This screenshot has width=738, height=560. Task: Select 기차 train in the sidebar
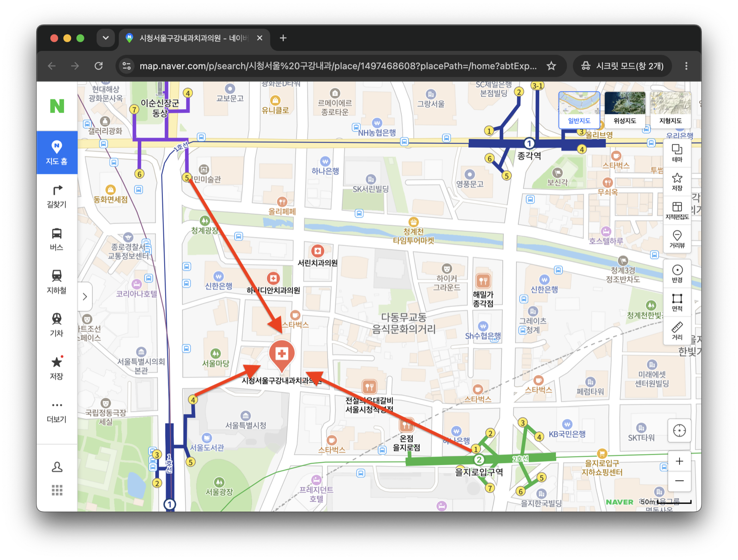(57, 325)
